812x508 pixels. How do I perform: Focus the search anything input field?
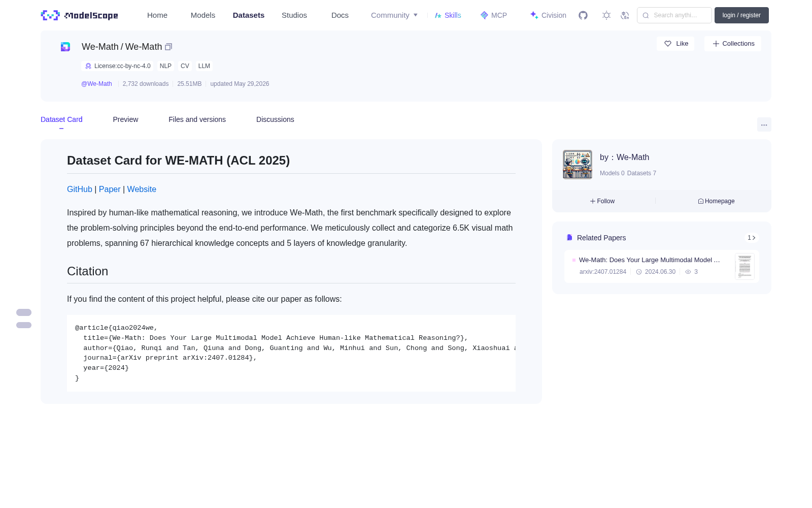click(674, 15)
